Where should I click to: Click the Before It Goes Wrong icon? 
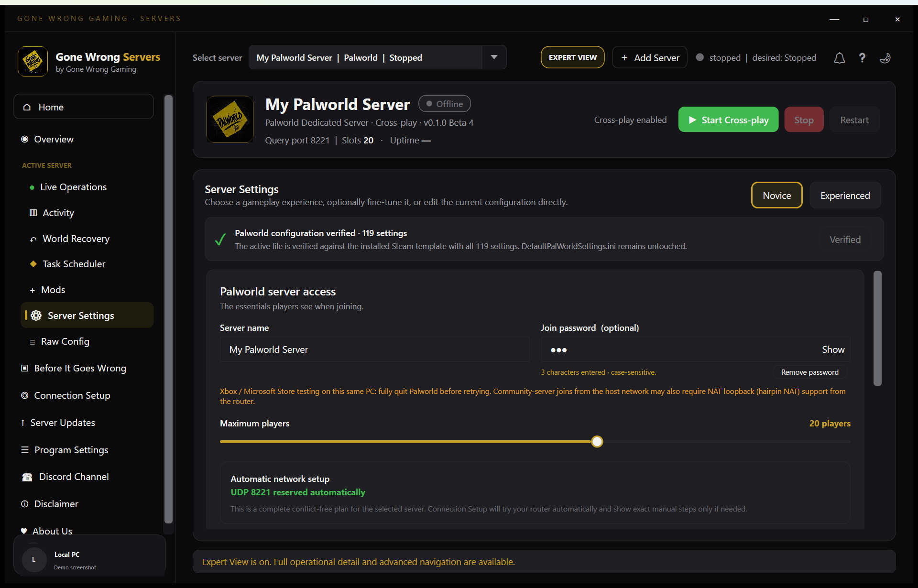[25, 368]
